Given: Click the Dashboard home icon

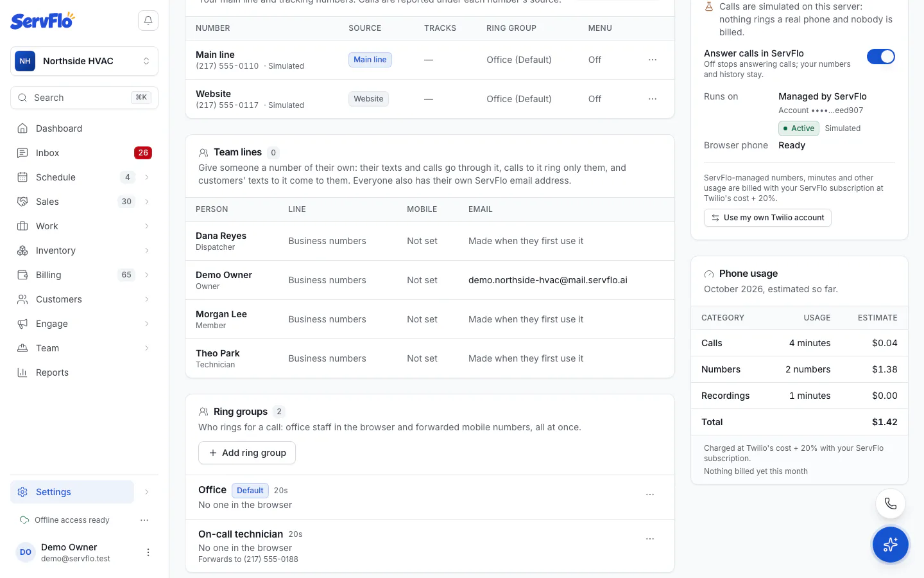Looking at the screenshot, I should (x=22, y=128).
